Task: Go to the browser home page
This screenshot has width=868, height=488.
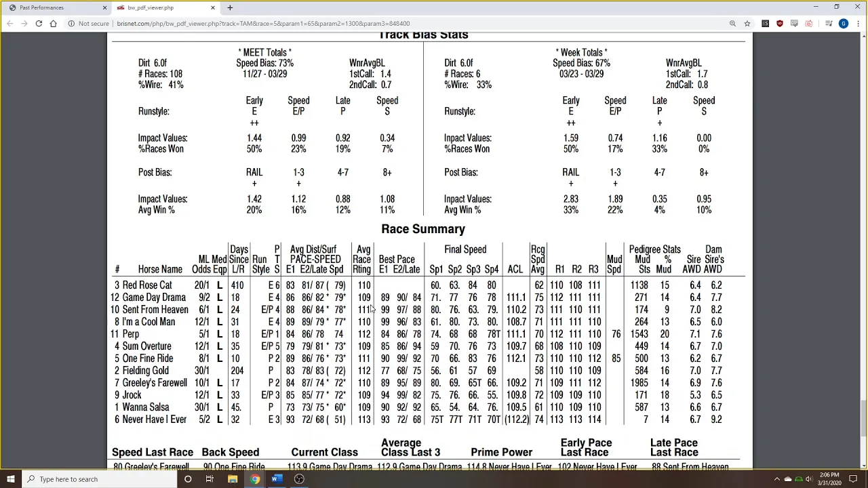Action: pos(53,24)
